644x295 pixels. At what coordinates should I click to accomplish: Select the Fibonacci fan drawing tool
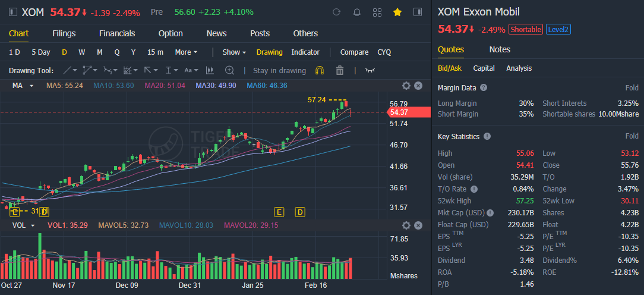click(128, 70)
